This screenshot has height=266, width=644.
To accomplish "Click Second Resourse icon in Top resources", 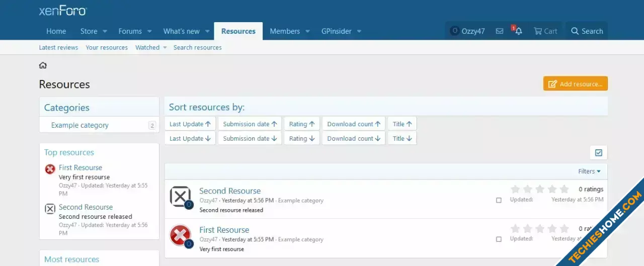I will (50, 209).
